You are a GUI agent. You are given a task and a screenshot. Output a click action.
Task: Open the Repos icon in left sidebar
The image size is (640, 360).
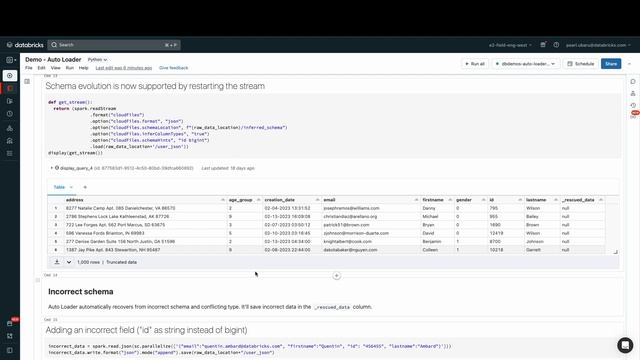tap(10, 101)
